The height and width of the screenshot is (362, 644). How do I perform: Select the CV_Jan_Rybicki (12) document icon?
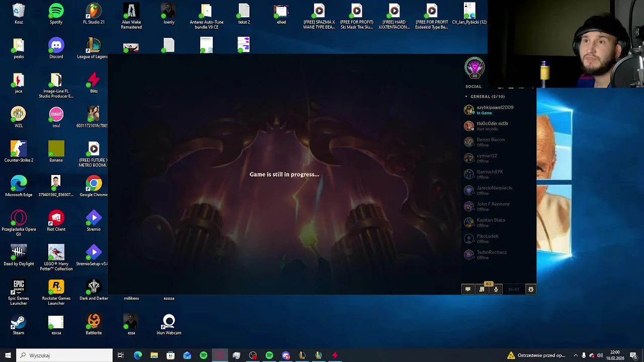click(x=469, y=14)
